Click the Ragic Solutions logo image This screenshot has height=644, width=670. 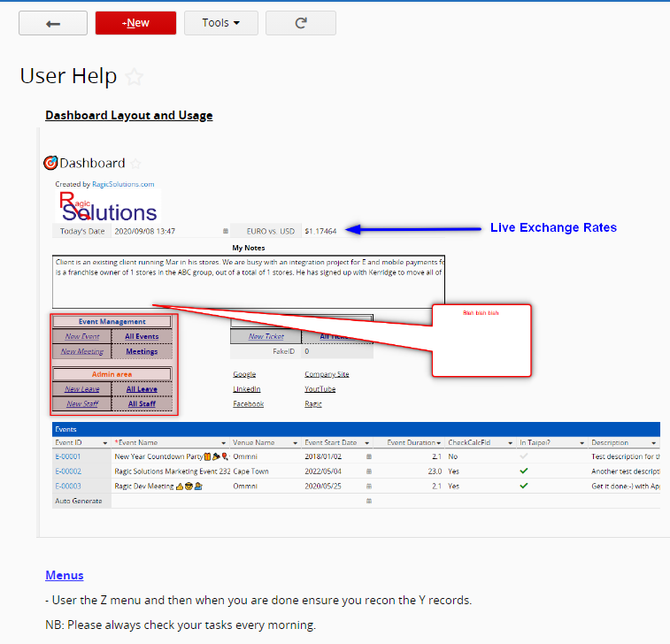pyautogui.click(x=108, y=207)
